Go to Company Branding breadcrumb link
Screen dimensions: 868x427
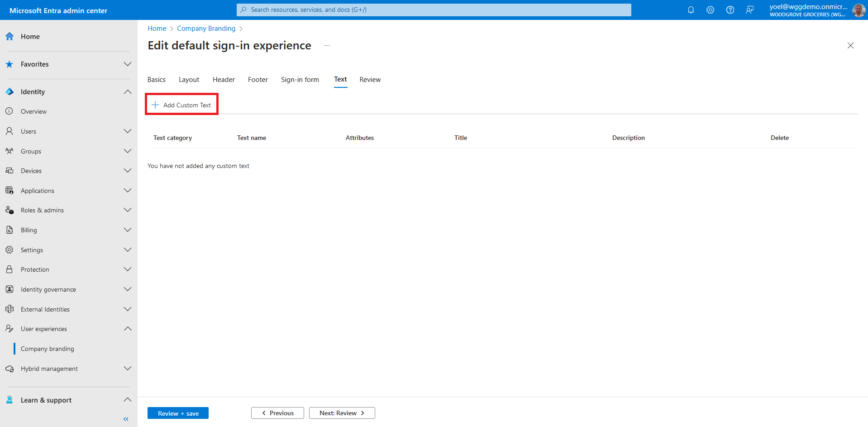coord(206,29)
